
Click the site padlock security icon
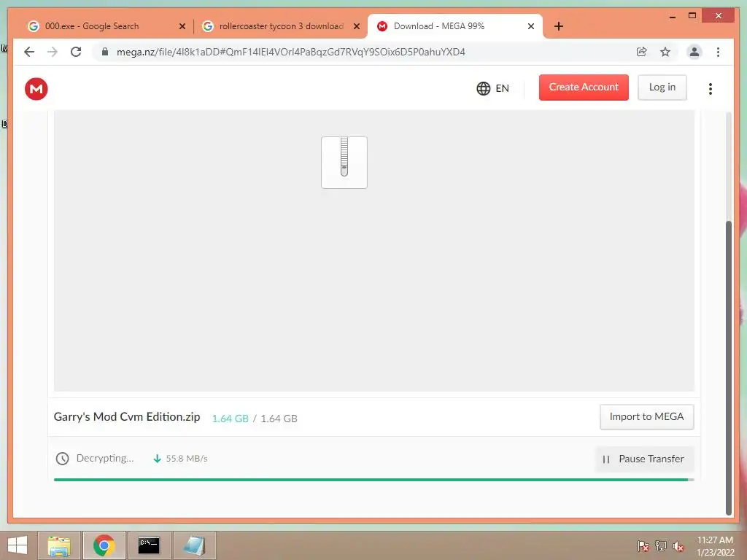[x=105, y=52]
